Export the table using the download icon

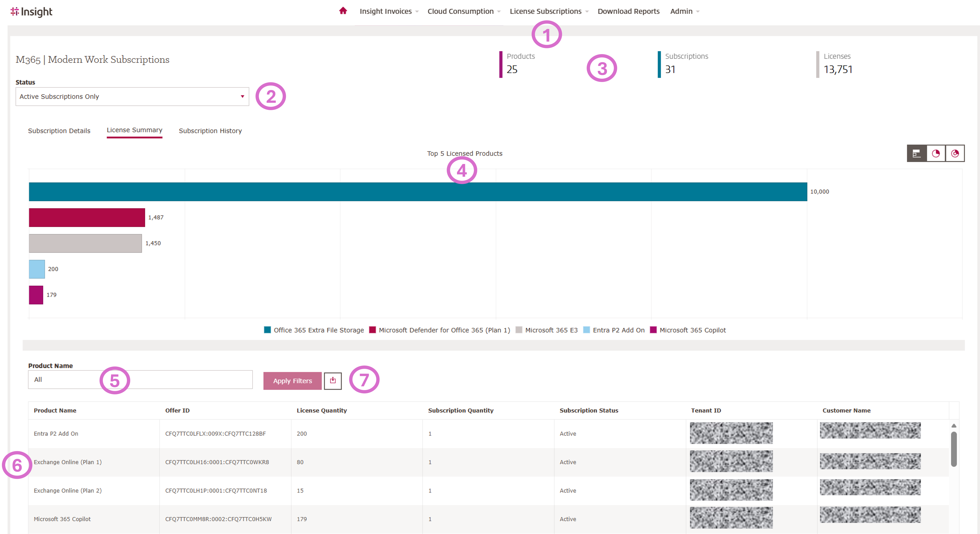coord(333,381)
